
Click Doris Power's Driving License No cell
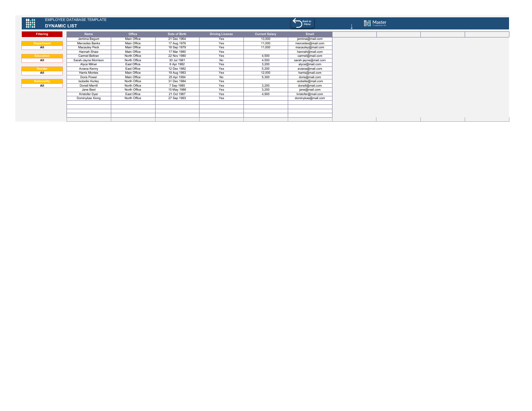click(x=221, y=77)
